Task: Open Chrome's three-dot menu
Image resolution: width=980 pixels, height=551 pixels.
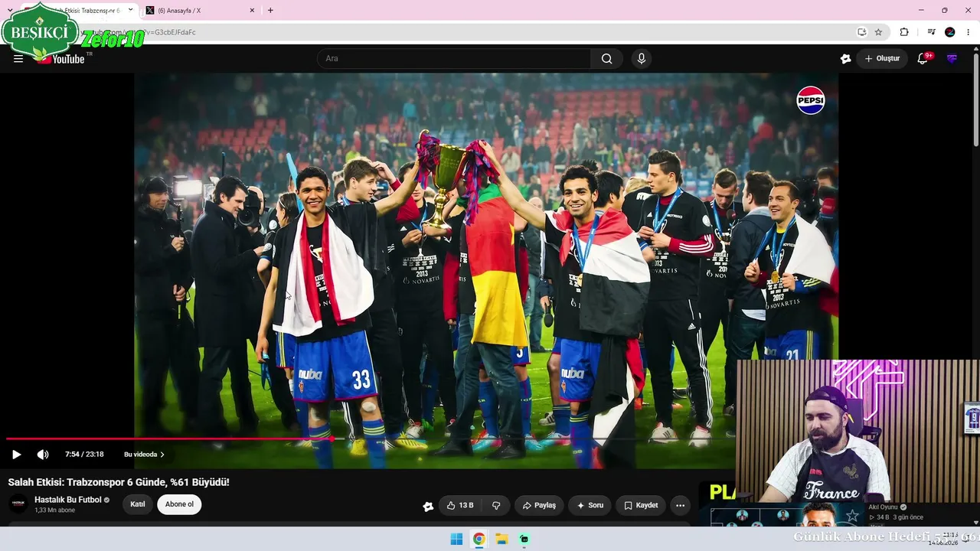Action: (969, 32)
